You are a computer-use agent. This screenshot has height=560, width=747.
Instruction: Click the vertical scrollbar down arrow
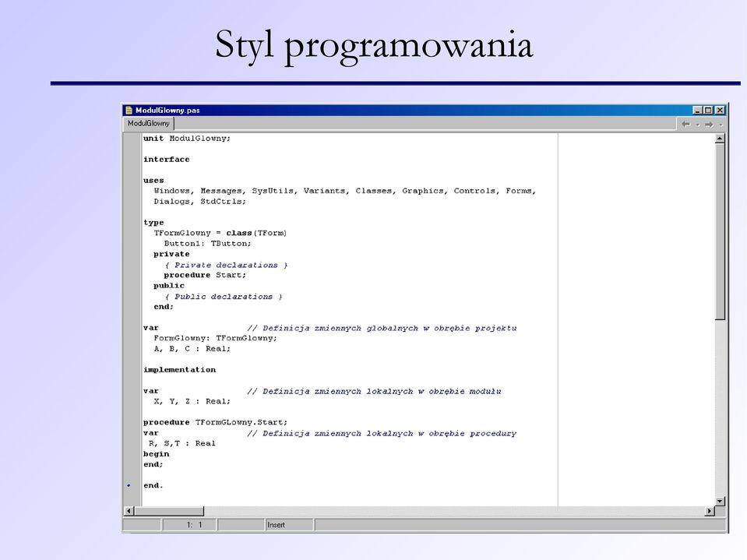[x=720, y=501]
